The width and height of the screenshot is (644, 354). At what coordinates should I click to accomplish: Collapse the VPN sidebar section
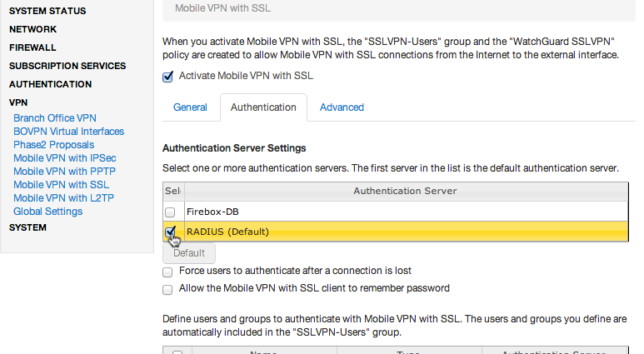tap(18, 102)
